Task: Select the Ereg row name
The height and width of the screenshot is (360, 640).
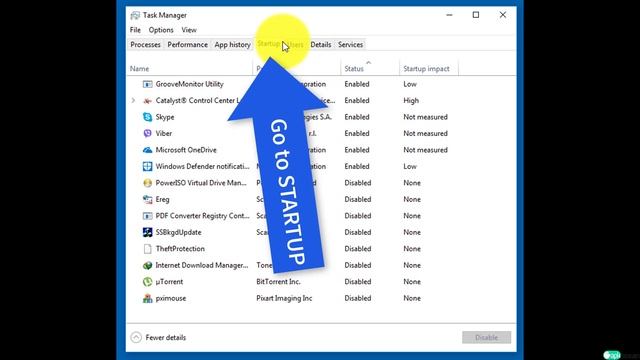Action: click(162, 200)
